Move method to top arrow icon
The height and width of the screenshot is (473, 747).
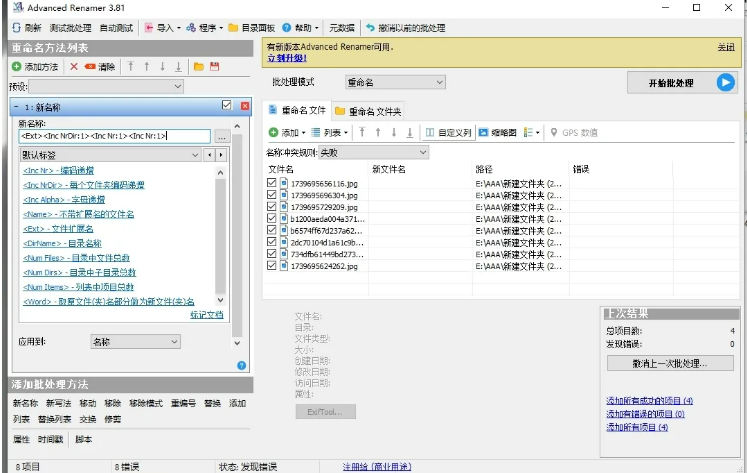131,67
